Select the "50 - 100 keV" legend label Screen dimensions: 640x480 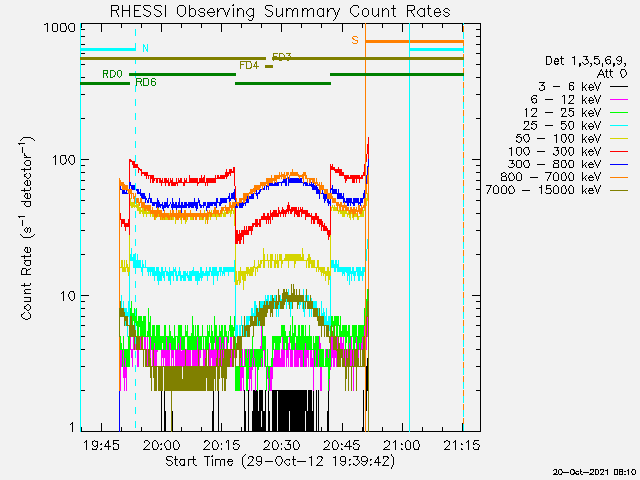(x=558, y=139)
